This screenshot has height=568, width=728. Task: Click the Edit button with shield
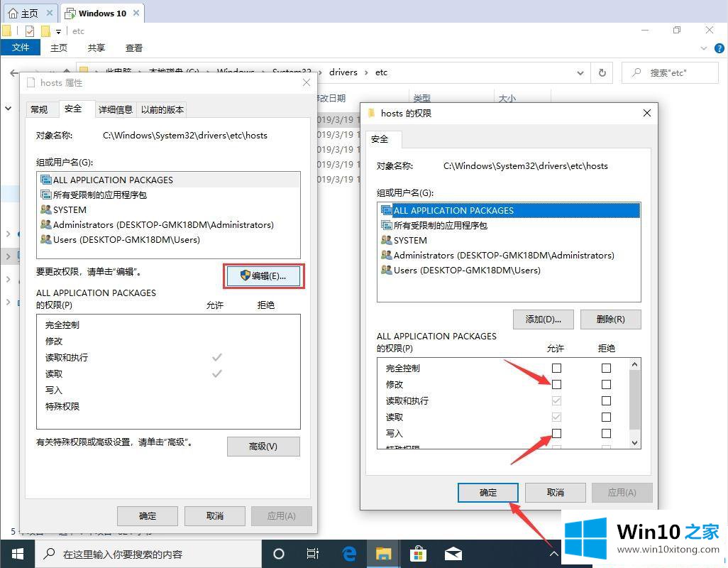[264, 276]
